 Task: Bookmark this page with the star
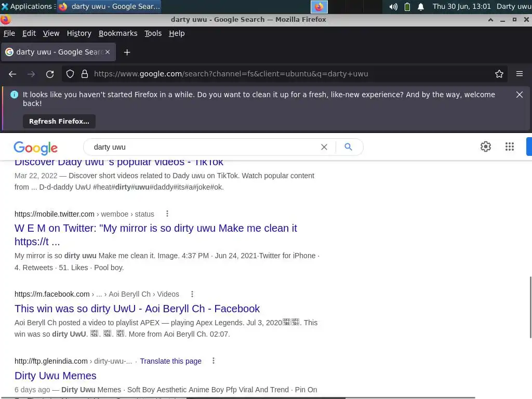(499, 74)
